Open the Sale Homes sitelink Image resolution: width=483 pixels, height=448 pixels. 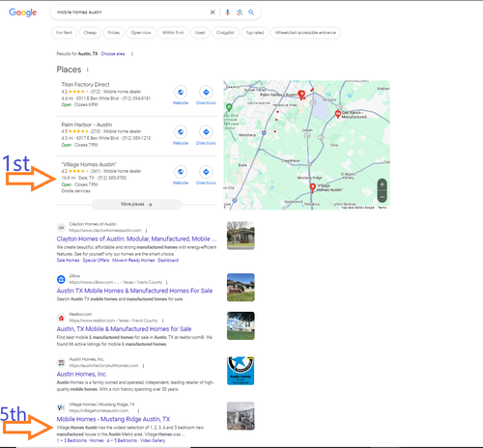pos(68,261)
